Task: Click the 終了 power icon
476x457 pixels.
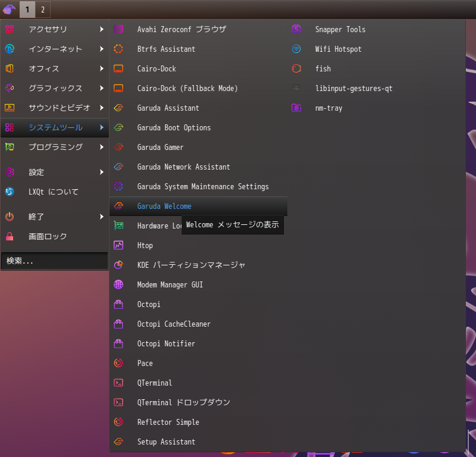Action: pyautogui.click(x=10, y=217)
